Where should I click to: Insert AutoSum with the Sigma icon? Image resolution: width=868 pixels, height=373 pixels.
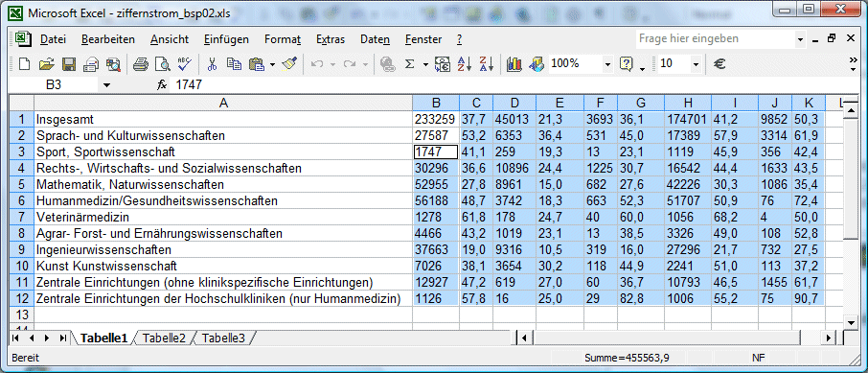(410, 64)
